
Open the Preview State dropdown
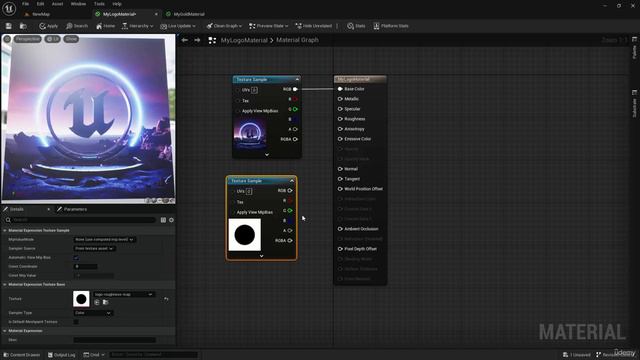tap(268, 26)
